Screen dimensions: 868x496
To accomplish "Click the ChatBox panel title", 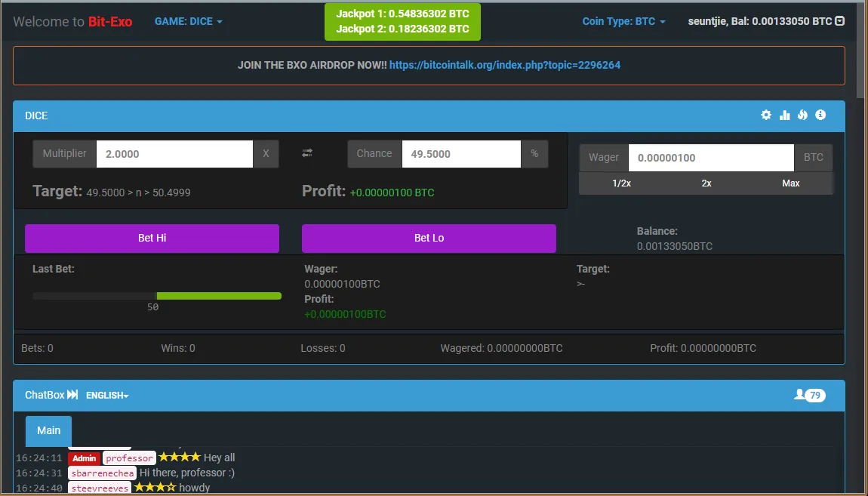I will point(45,395).
